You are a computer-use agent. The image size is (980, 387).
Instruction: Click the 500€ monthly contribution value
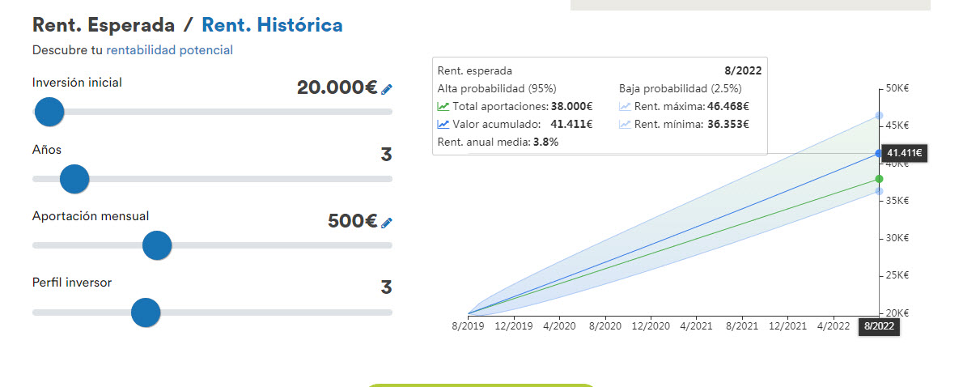click(353, 221)
